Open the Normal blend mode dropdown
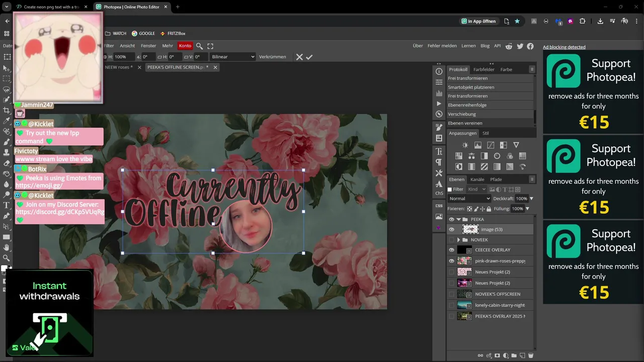The image size is (644, 362). click(469, 199)
